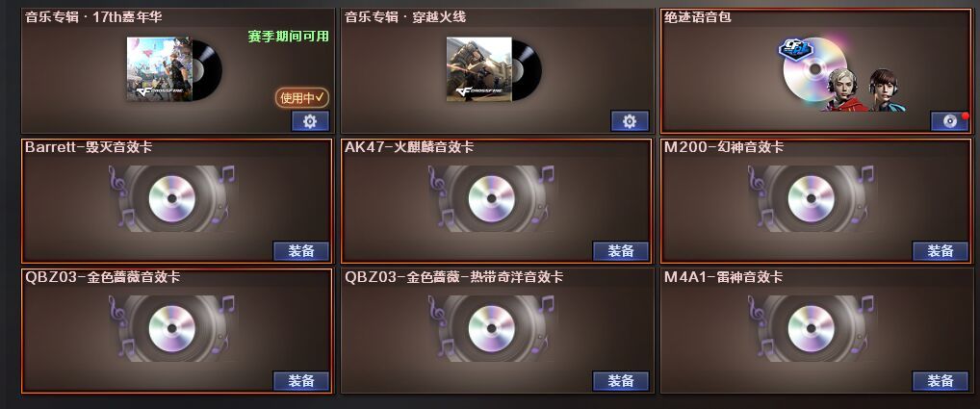Click the M200-幻神音效卡 speaker disc icon
Screen dimensions: 980x409
811,198
